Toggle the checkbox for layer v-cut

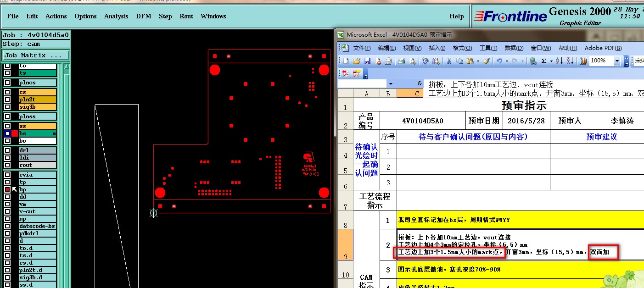7,211
